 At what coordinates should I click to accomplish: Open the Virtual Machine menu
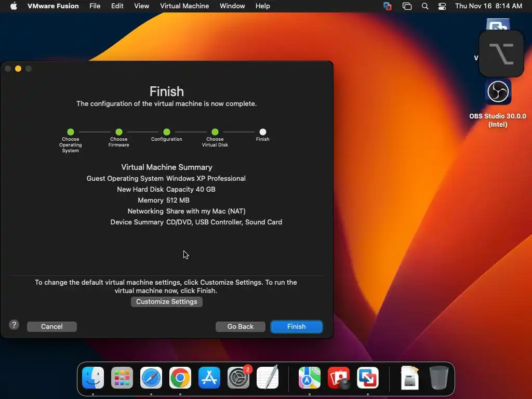pyautogui.click(x=184, y=6)
